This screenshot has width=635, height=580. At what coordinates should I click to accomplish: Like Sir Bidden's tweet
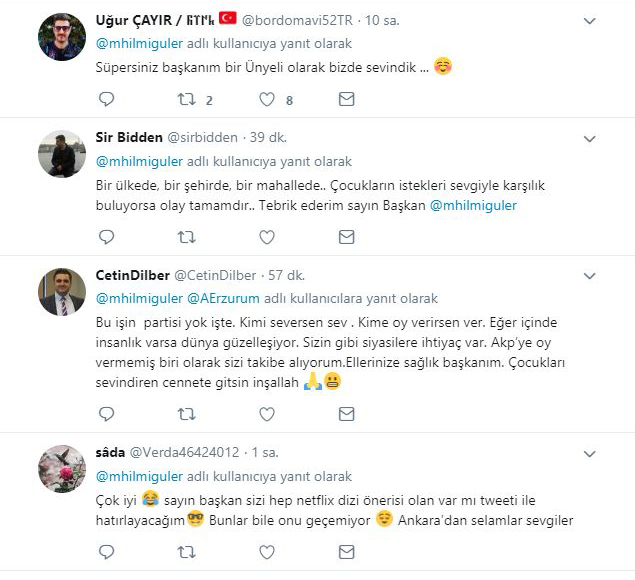tap(267, 237)
